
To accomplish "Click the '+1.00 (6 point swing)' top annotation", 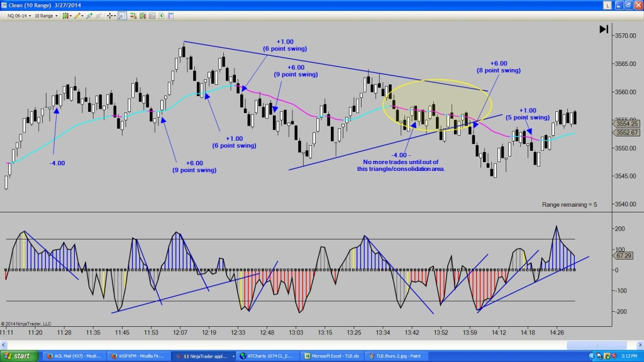I will coord(285,45).
